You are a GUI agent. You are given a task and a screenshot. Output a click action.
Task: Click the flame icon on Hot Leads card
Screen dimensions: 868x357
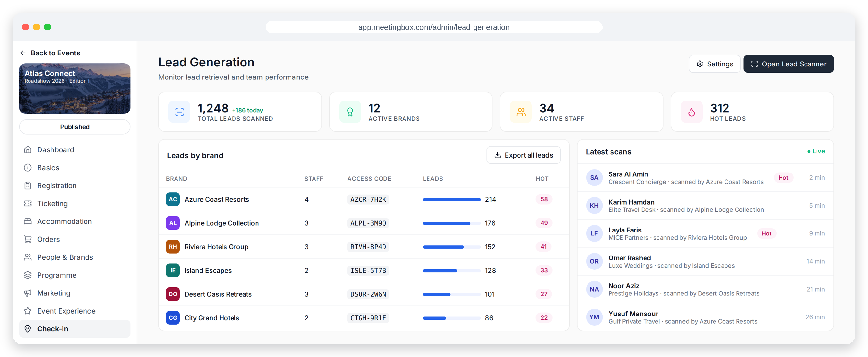tap(691, 112)
